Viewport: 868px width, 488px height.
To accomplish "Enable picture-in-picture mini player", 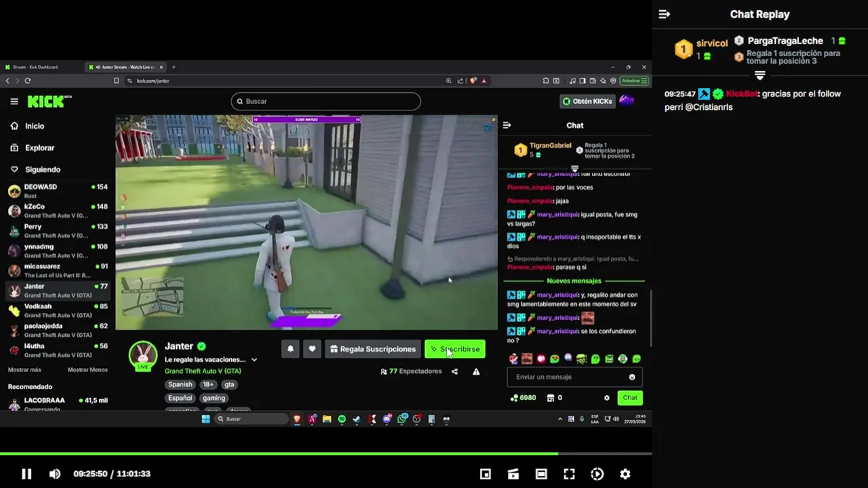I will pyautogui.click(x=486, y=474).
